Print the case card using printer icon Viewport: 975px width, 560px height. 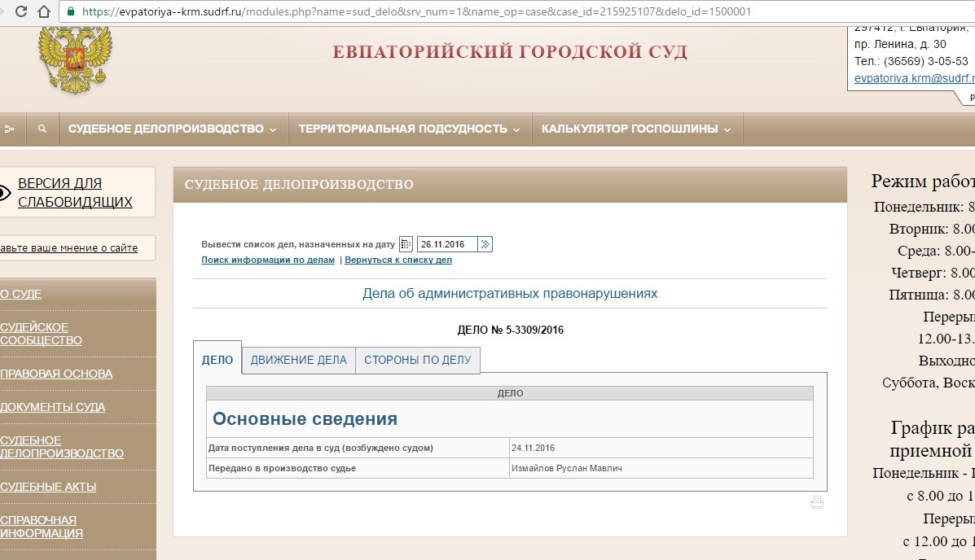pos(817,502)
